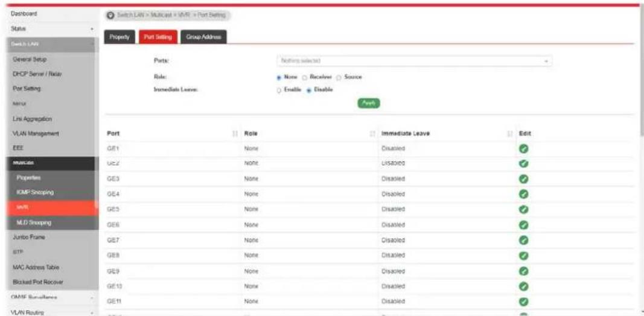Image resolution: width=644 pixels, height=316 pixels.
Task: Switch to the Property tab
Action: point(119,37)
